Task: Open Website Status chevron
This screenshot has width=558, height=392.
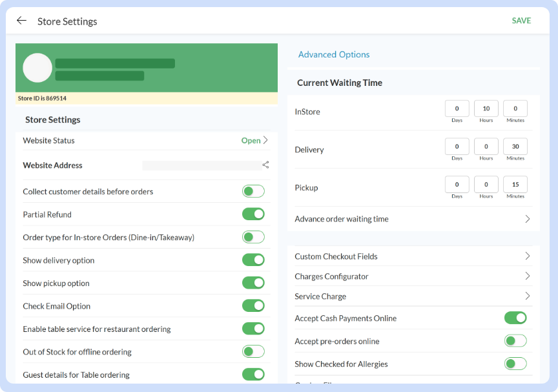Action: point(265,140)
